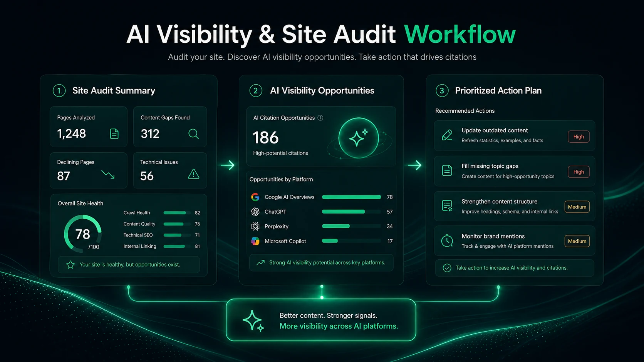
Task: Click the sparkle icon in the bottom banner
Action: point(253,320)
